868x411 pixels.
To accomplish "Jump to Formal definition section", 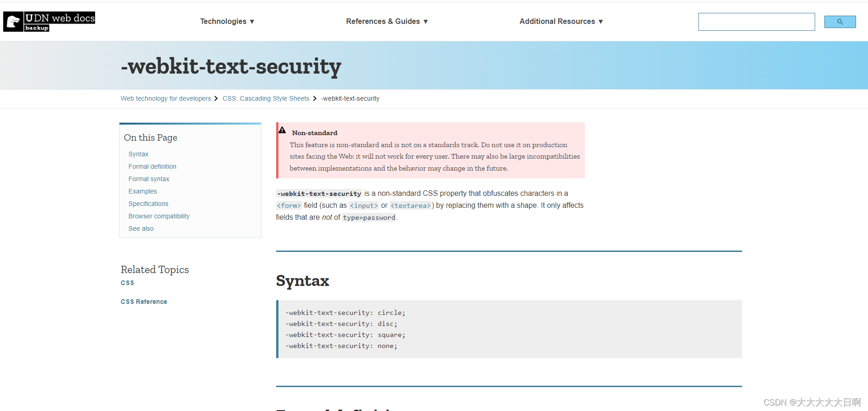I will pyautogui.click(x=152, y=166).
